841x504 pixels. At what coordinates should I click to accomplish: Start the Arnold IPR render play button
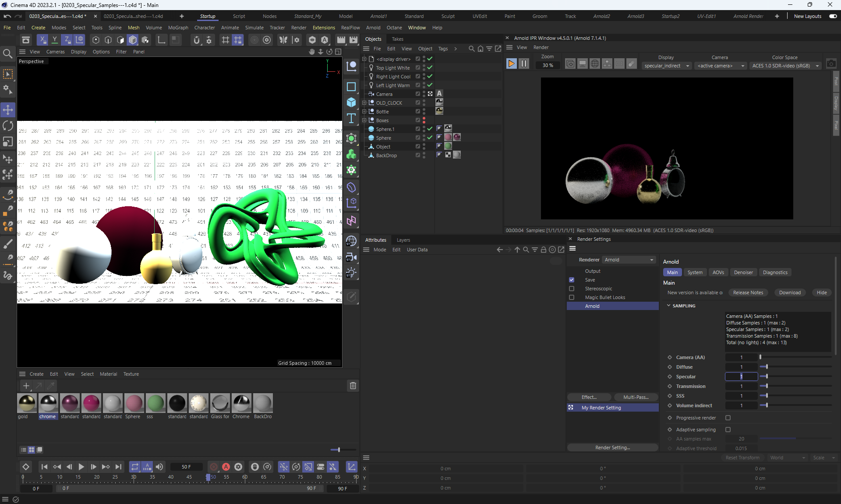(x=511, y=64)
